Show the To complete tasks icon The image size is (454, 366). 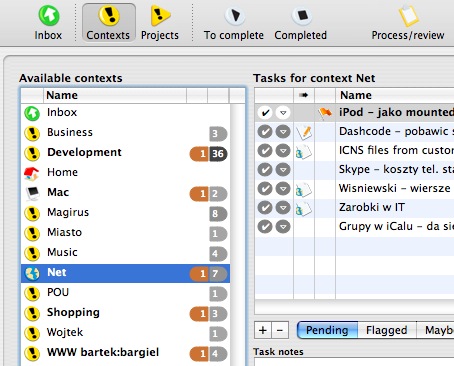pyautogui.click(x=235, y=16)
